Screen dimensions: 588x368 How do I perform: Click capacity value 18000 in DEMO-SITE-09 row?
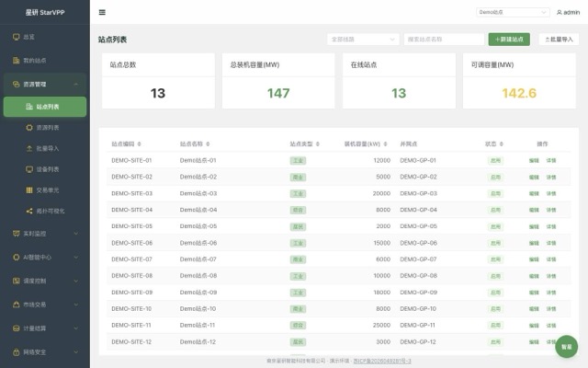382,293
